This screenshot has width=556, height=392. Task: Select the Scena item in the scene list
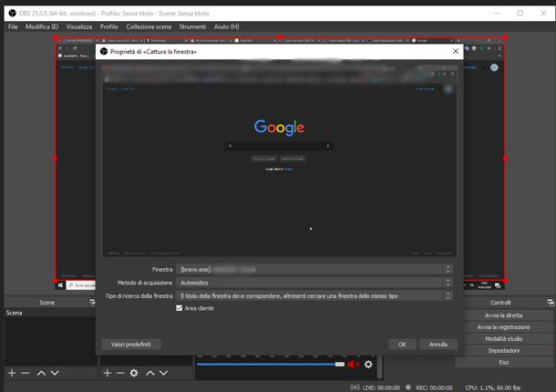(x=50, y=313)
